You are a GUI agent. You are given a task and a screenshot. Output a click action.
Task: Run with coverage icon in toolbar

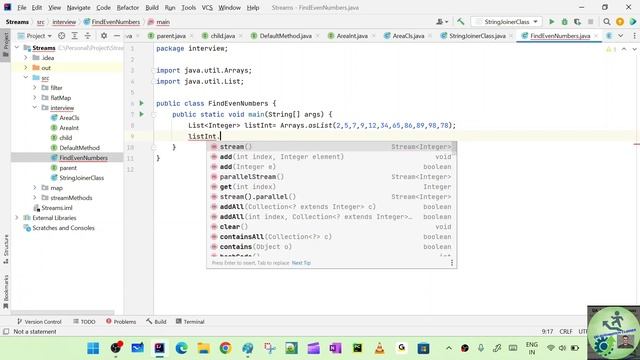577,22
